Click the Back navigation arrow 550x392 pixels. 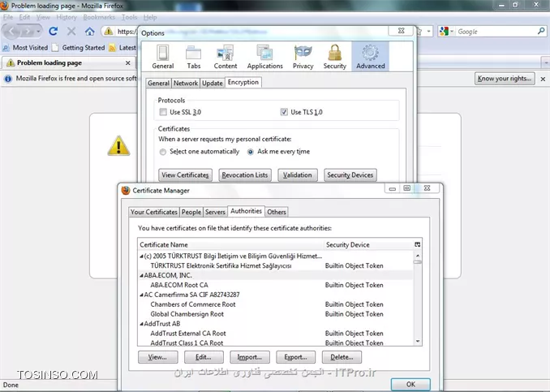click(12, 32)
